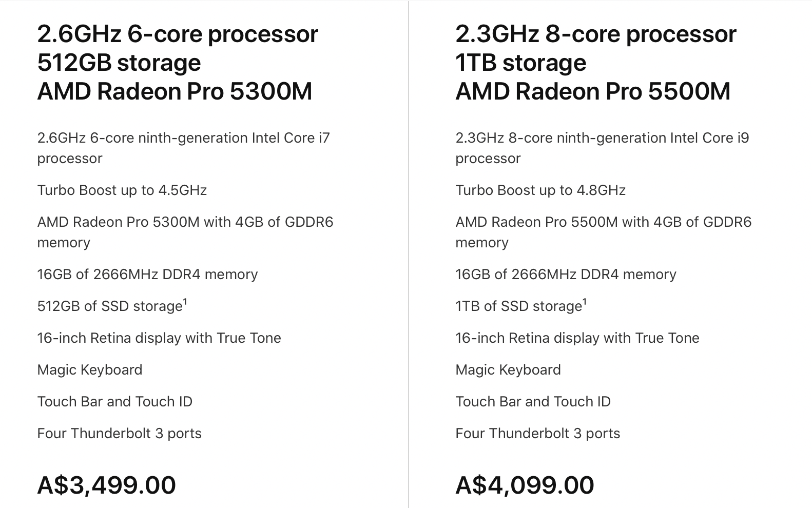
Task: Click Turbo Boost up to 4.5GHz text
Action: [122, 190]
